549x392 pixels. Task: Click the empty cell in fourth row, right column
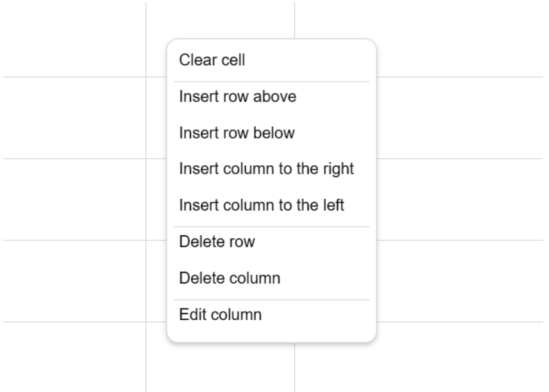point(459,281)
